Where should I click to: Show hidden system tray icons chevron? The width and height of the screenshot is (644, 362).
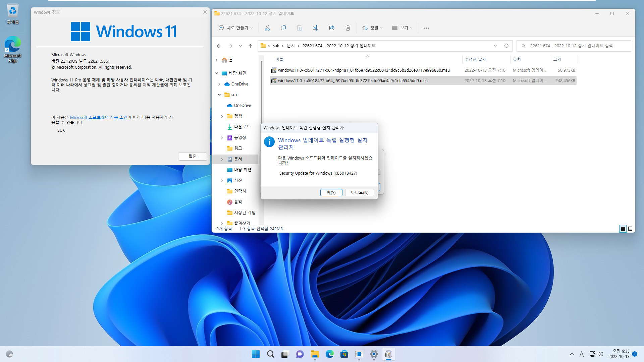click(572, 354)
